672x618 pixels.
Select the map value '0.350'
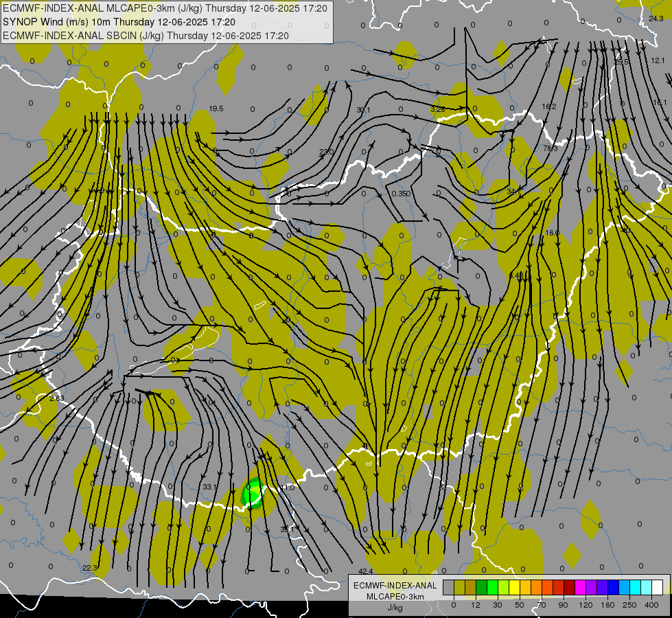point(401,194)
